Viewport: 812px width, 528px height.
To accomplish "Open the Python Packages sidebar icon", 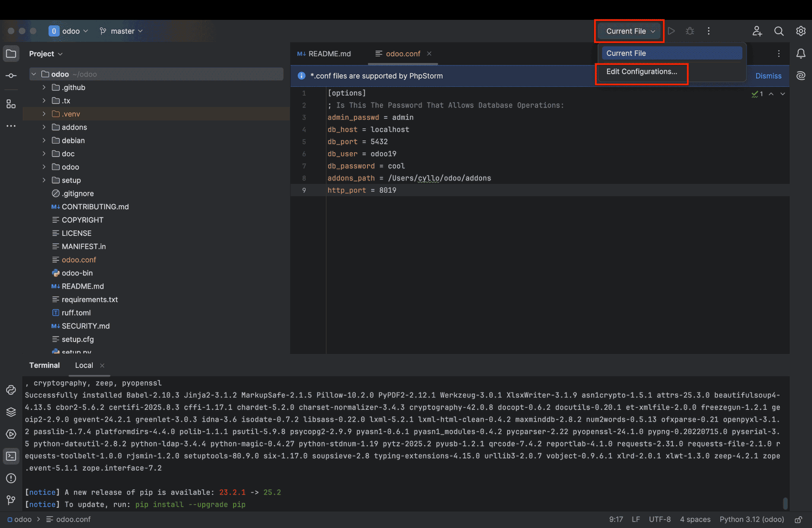I will [x=11, y=412].
